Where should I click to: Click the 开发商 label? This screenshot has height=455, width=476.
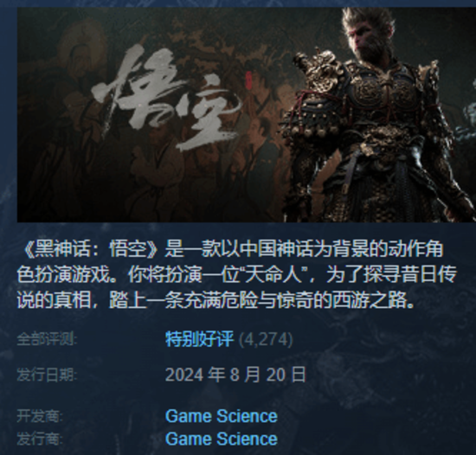point(40,416)
